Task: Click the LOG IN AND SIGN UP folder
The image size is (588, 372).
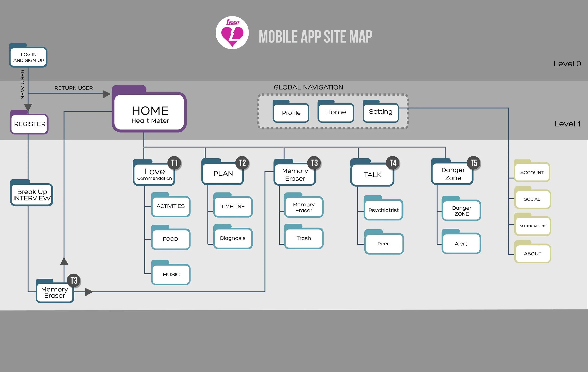Action: point(28,57)
